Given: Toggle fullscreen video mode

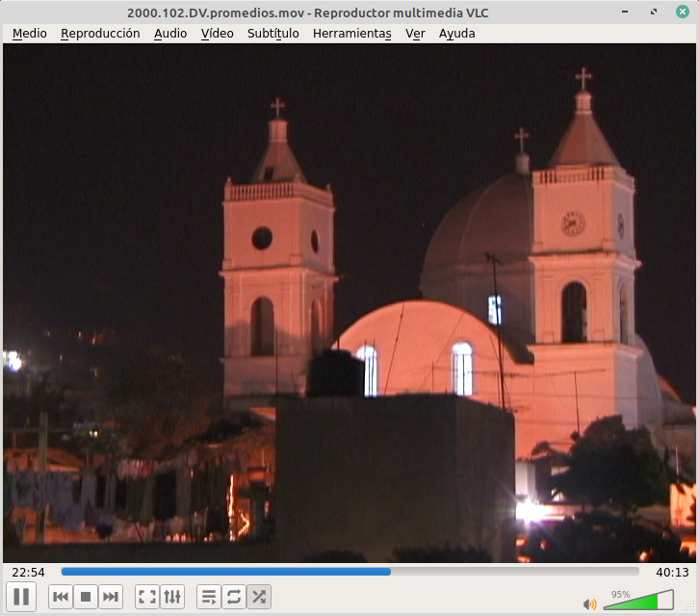Looking at the screenshot, I should [x=147, y=597].
